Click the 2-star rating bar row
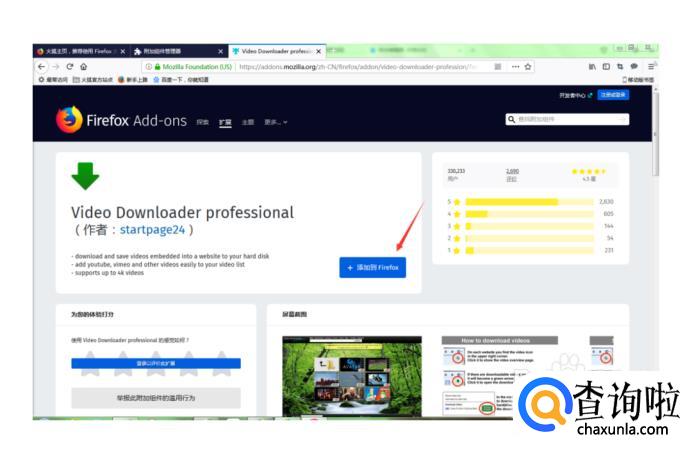Image resolution: width=692 pixels, height=460 pixels. pyautogui.click(x=530, y=238)
